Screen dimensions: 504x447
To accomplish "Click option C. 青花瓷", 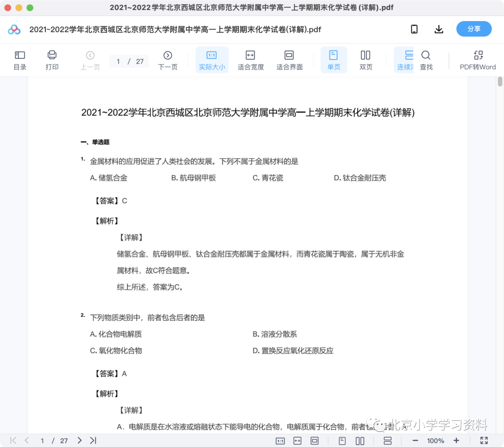I will 268,177.
